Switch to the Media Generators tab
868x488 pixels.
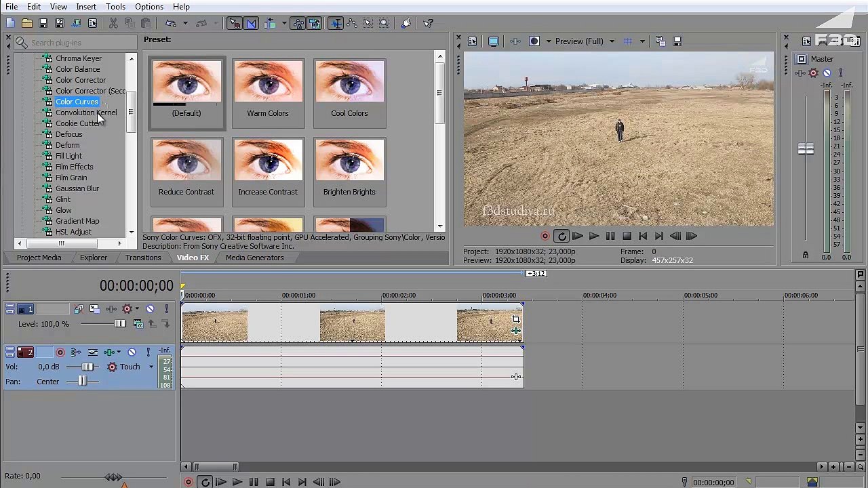pos(255,258)
